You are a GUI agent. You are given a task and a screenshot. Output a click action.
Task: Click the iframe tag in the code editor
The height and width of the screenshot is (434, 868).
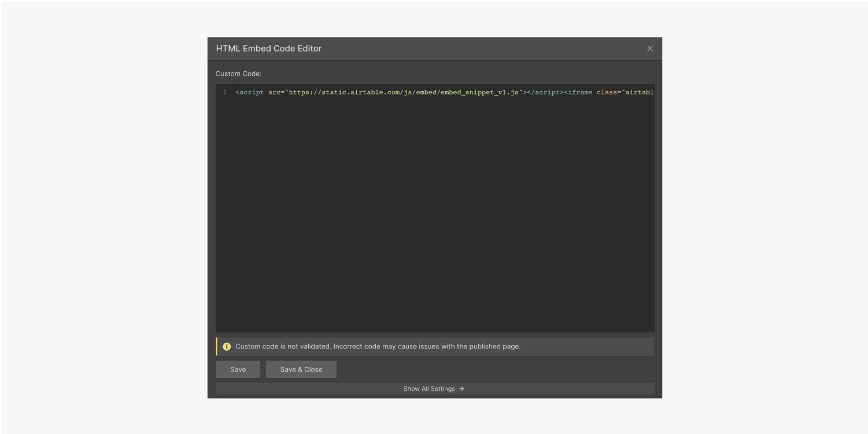click(579, 92)
